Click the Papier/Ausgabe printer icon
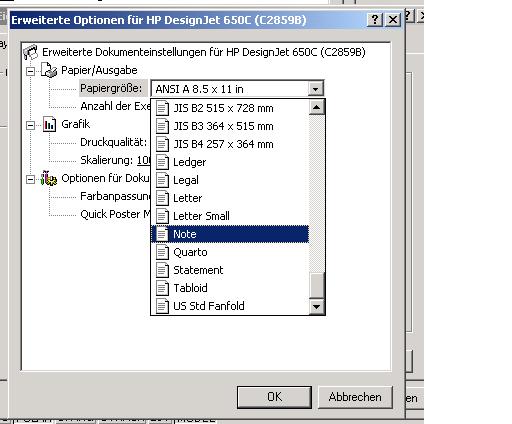Viewport: 512px width, 424px height. (49, 70)
